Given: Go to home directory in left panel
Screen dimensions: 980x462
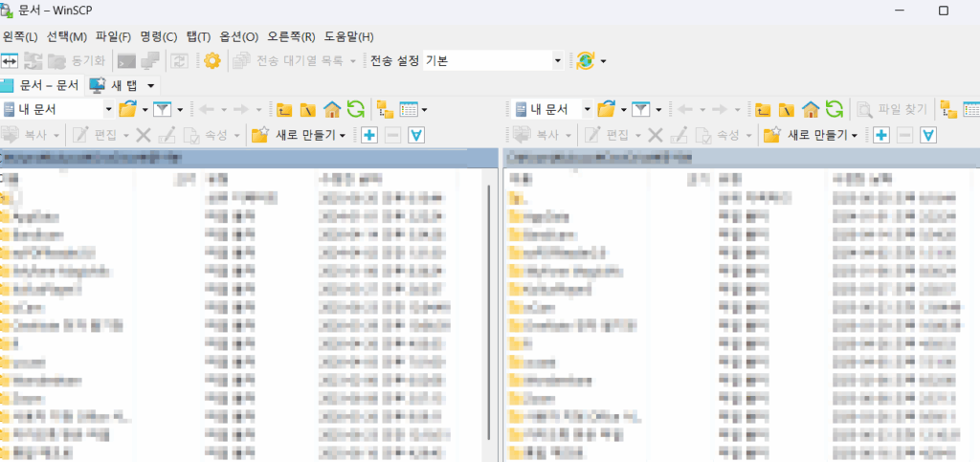Looking at the screenshot, I should coord(331,110).
